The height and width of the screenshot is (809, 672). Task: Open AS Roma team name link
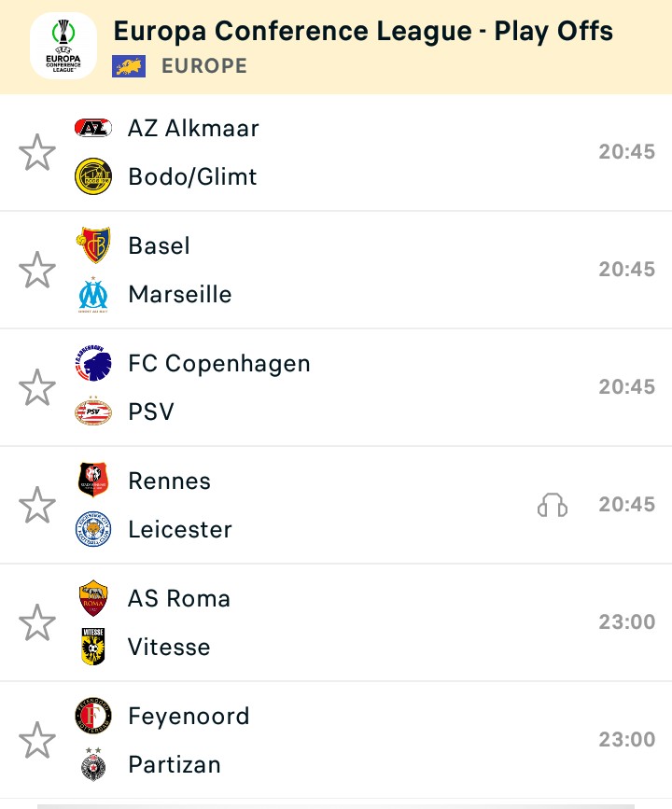pos(179,598)
